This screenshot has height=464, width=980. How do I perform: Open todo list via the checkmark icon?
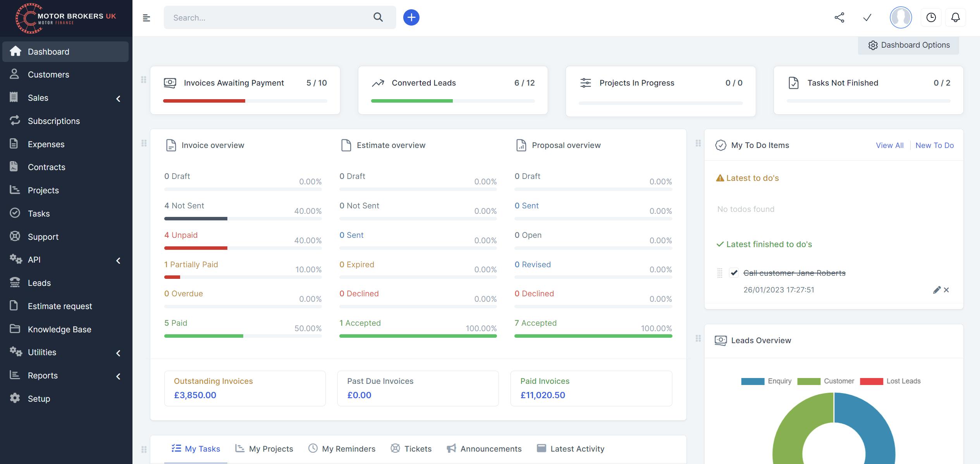pos(867,17)
